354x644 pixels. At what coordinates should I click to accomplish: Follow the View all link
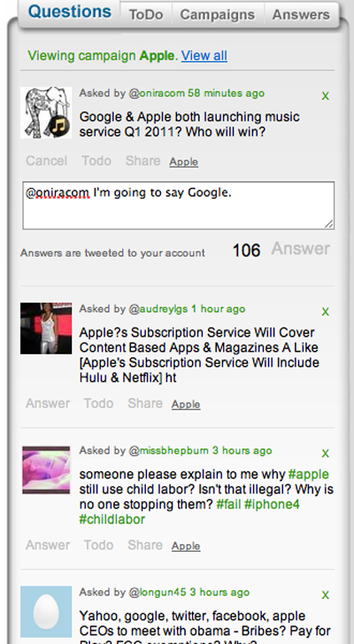[x=204, y=56]
